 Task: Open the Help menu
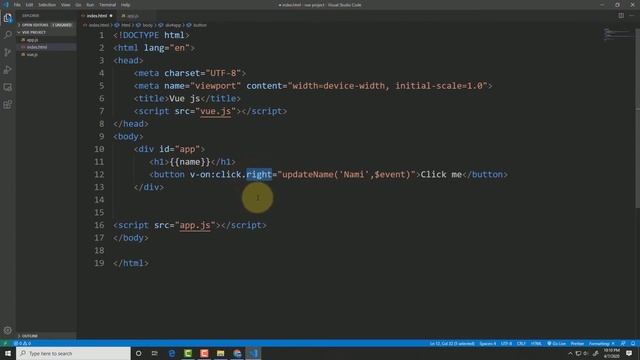[x=125, y=5]
